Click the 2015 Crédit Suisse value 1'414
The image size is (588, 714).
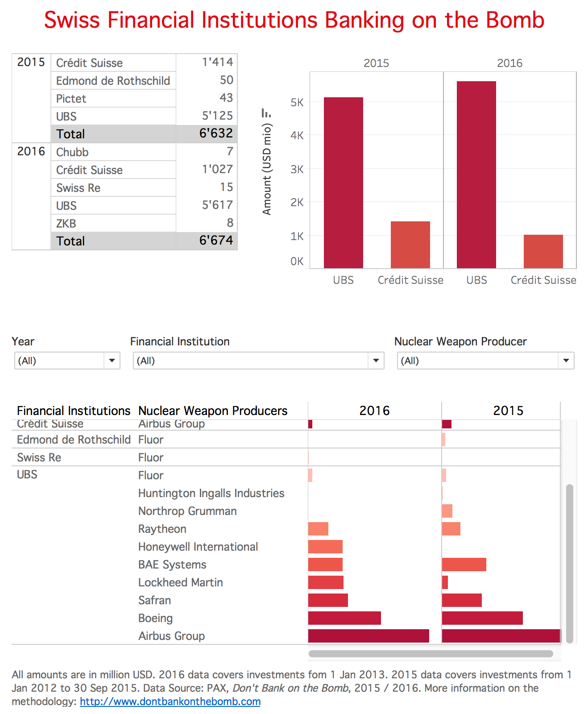click(217, 62)
